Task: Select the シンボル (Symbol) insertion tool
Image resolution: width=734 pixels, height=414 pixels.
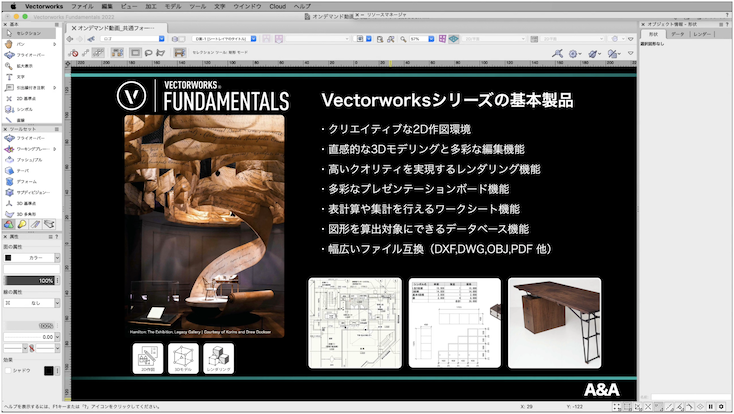Action: pyautogui.click(x=29, y=110)
